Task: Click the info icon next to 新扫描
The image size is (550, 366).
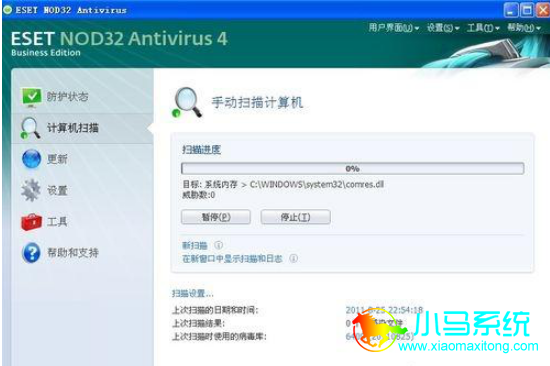Action: coord(218,245)
